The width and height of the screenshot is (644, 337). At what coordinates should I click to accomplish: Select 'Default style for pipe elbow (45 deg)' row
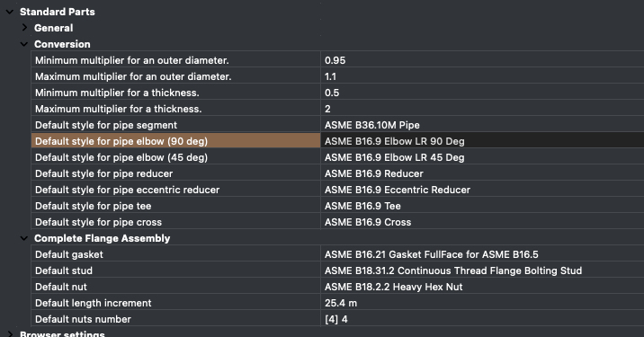click(x=175, y=157)
